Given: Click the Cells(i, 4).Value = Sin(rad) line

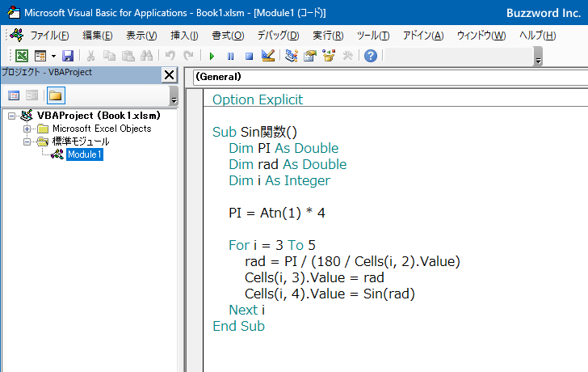Looking at the screenshot, I should (330, 294).
